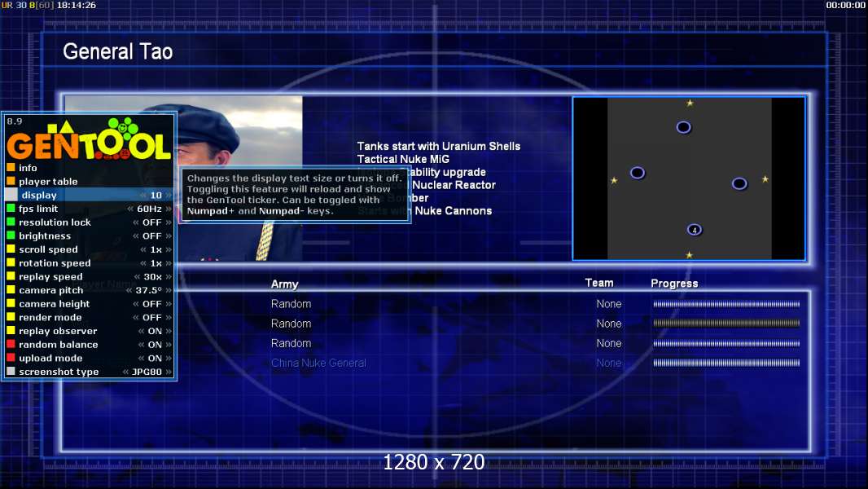Click the yellow square beside camera pitch
The width and height of the screenshot is (868, 489).
[11, 289]
